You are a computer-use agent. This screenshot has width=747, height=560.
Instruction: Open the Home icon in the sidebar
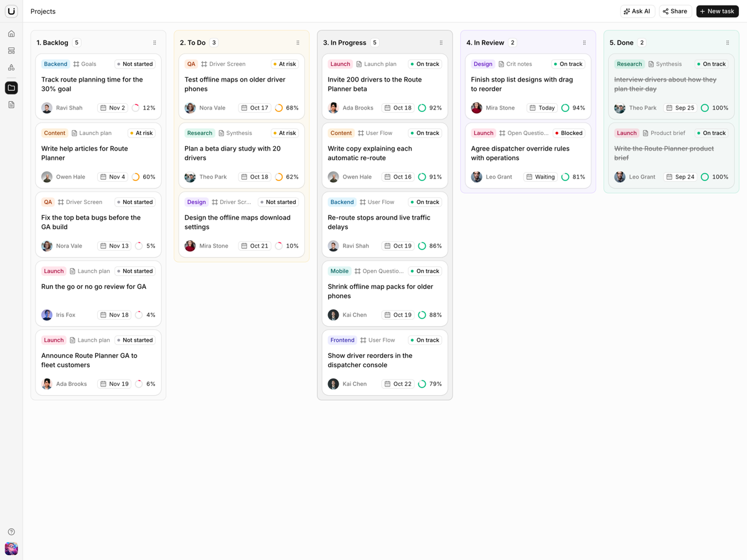point(11,34)
